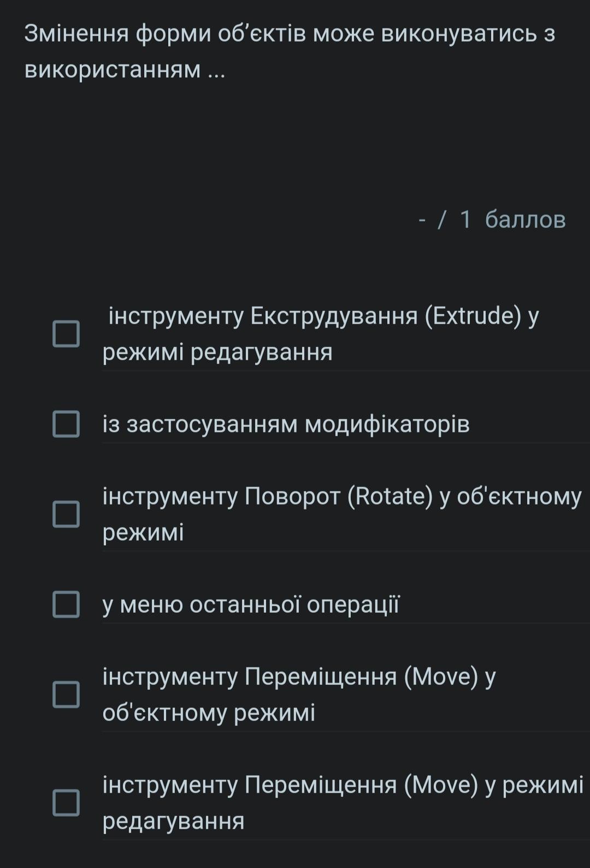Click the 'Переміщення (Move) у об'єктному режимі' label
Image resolution: width=590 pixels, height=868 pixels.
[299, 695]
